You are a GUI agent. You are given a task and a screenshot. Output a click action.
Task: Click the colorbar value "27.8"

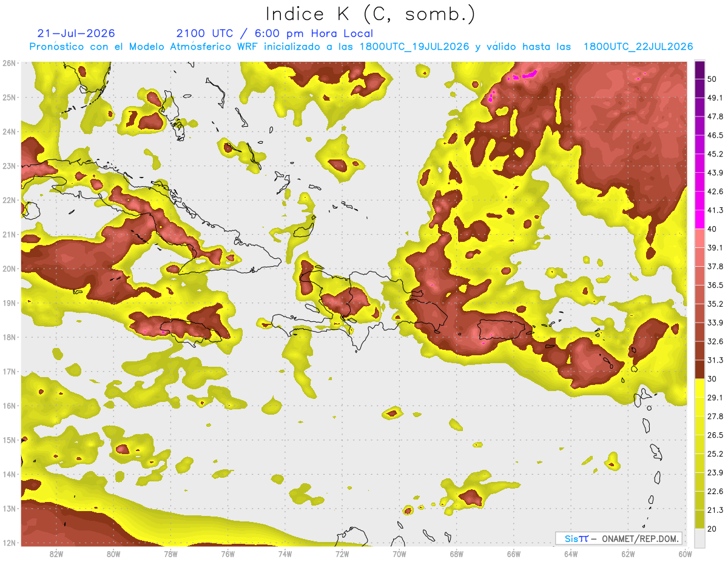pyautogui.click(x=715, y=416)
